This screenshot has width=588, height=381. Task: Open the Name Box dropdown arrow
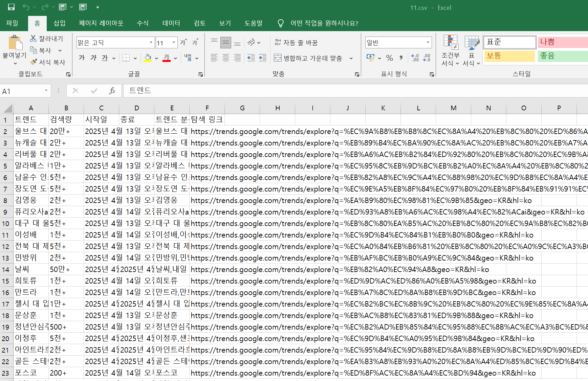[x=46, y=91]
